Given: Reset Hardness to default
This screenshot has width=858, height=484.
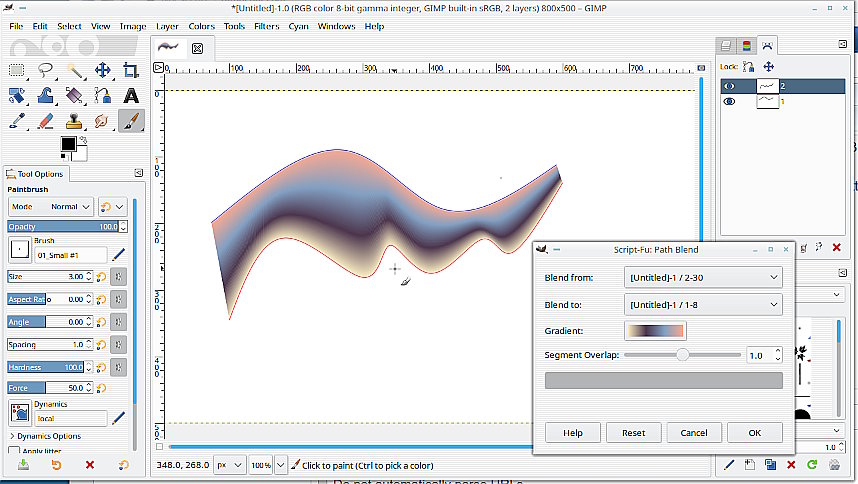Looking at the screenshot, I should [x=101, y=367].
